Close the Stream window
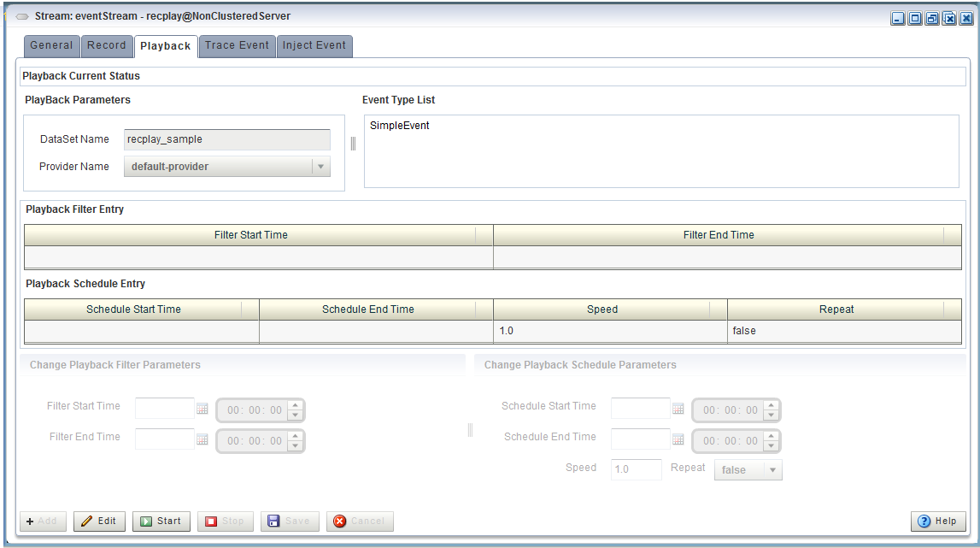The height and width of the screenshot is (548, 980). (966, 18)
